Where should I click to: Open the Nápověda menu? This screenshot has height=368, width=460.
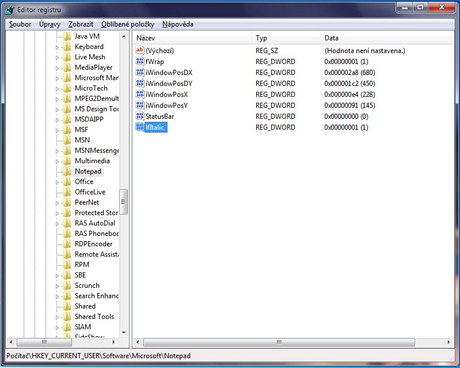click(178, 24)
